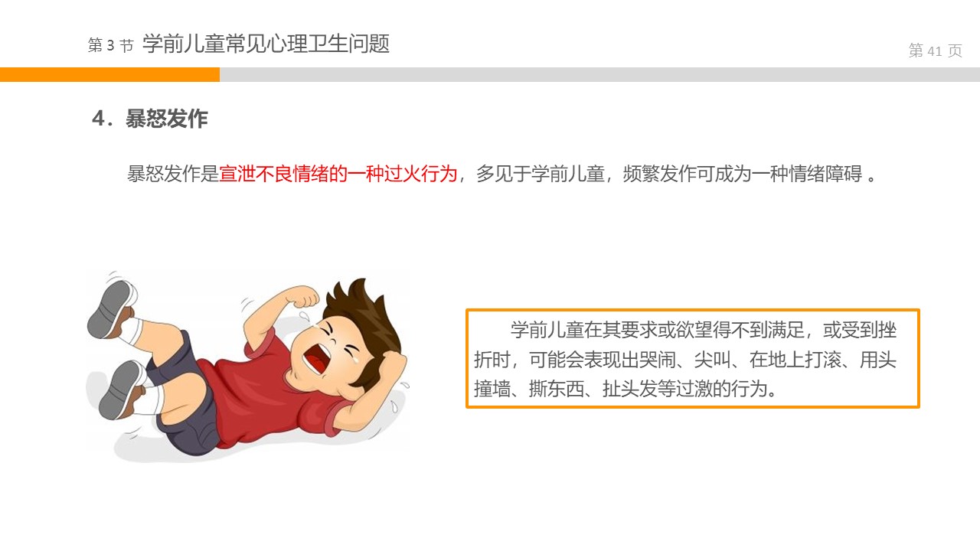Click the slide title 学前儿童常见心理卫生问题
980x551 pixels.
(266, 44)
